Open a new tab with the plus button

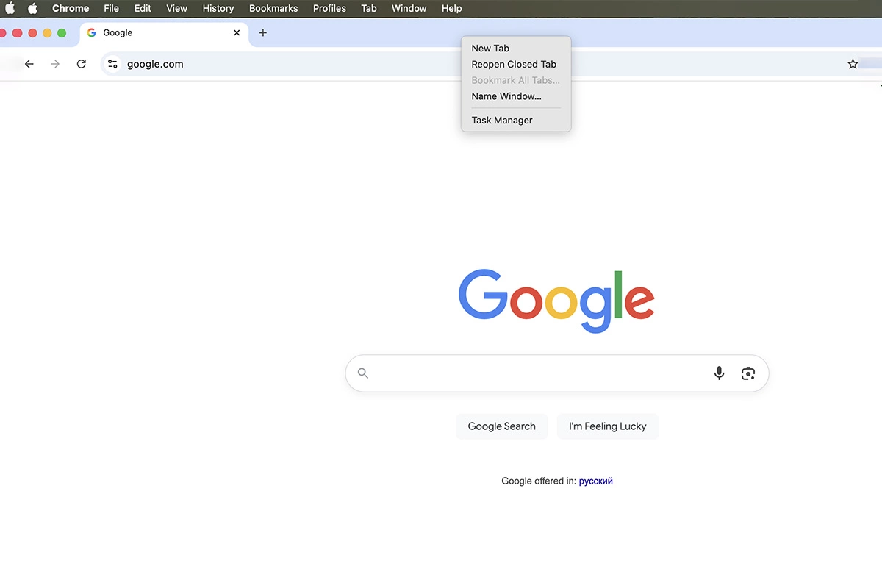click(x=262, y=32)
